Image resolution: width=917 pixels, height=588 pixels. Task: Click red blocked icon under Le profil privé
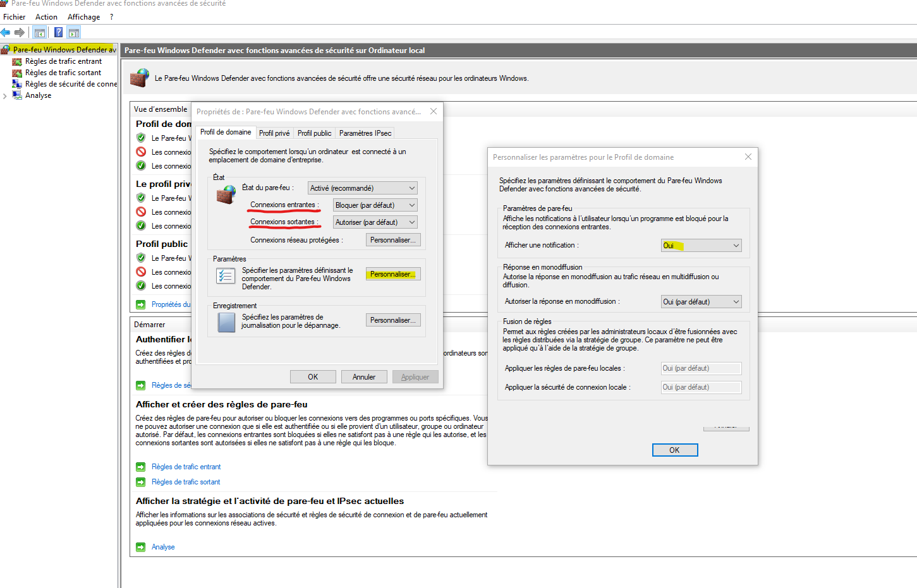pos(141,212)
